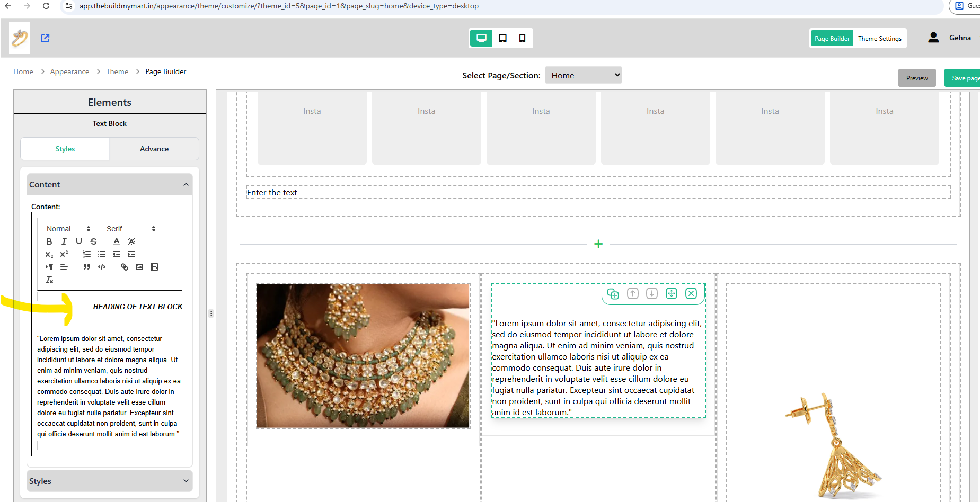The width and height of the screenshot is (980, 502).
Task: Toggle strikethrough formatting in the content editor
Action: pos(94,241)
